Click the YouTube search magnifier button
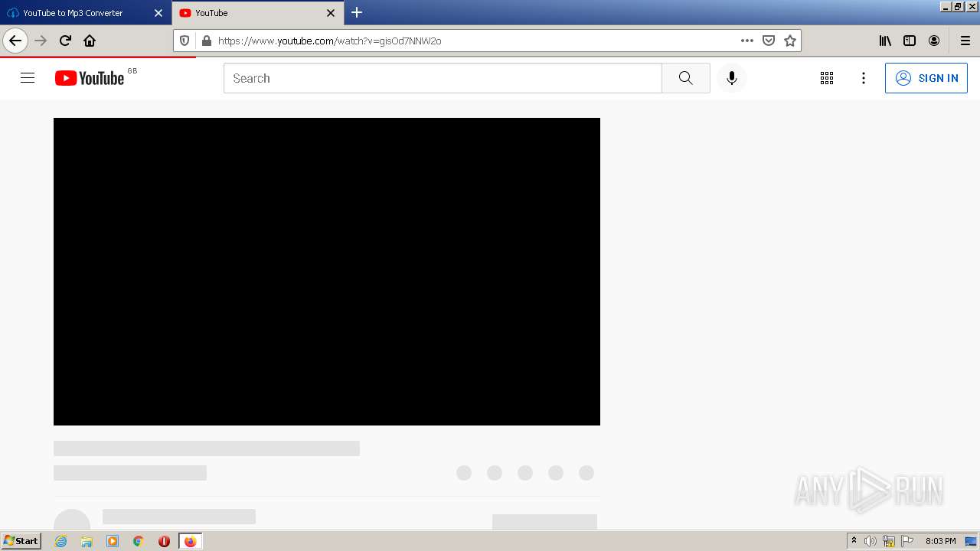Screen dimensions: 980x551 point(686,78)
